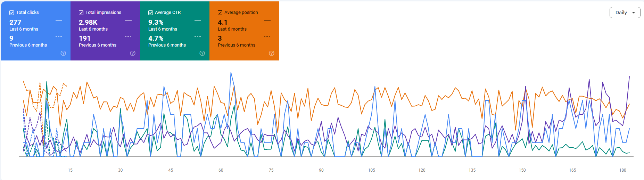Uncheck the Total clicks checkbox
Image resolution: width=644 pixels, height=180 pixels.
point(11,13)
